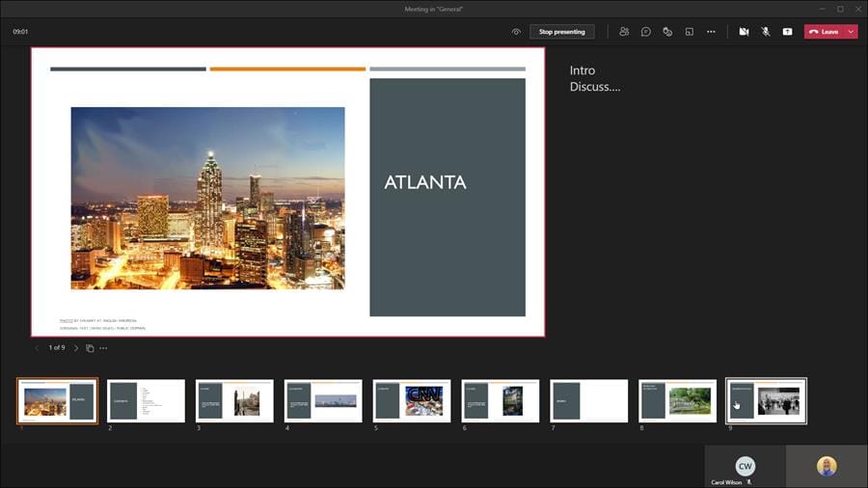Click the 09:01 meeting timer
The height and width of the screenshot is (488, 868).
pyautogui.click(x=20, y=32)
